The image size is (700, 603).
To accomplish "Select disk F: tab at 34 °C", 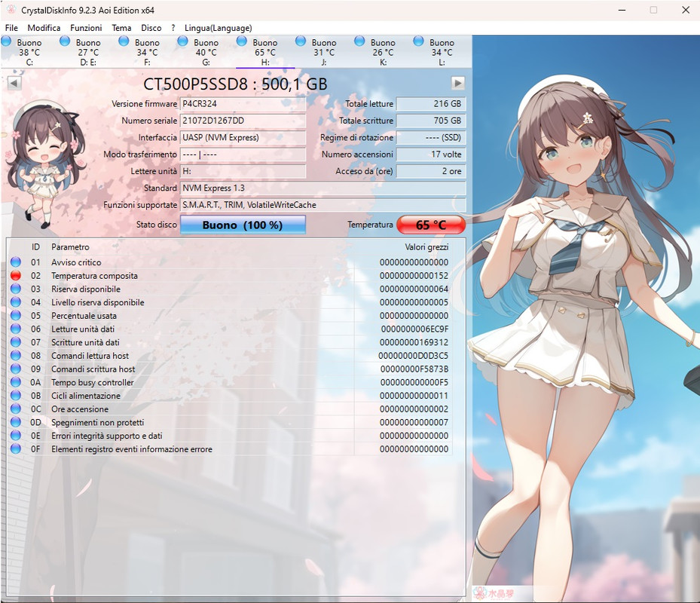I will [x=147, y=52].
